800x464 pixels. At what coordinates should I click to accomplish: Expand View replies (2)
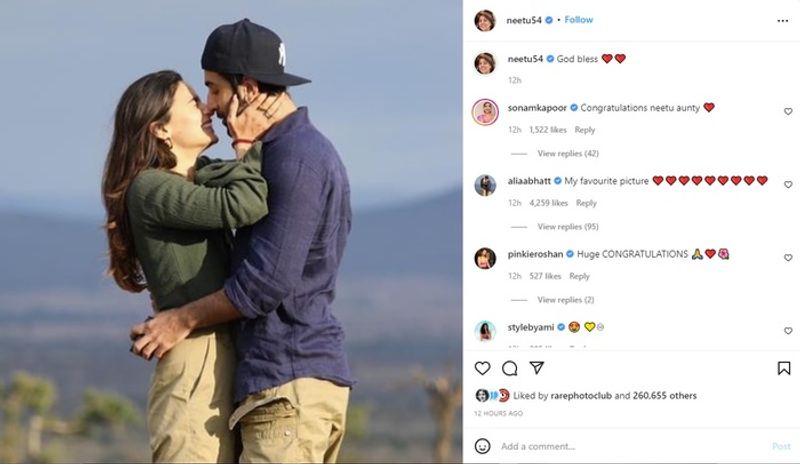(x=566, y=300)
